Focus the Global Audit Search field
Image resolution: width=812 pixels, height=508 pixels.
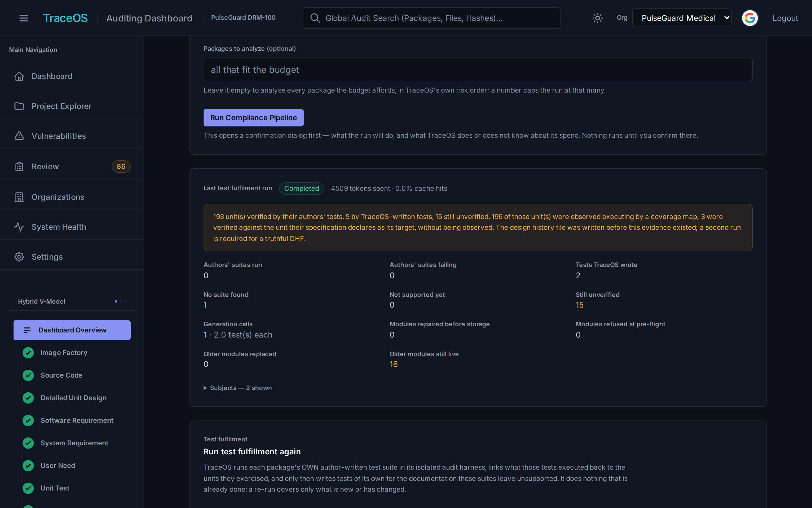pos(431,18)
